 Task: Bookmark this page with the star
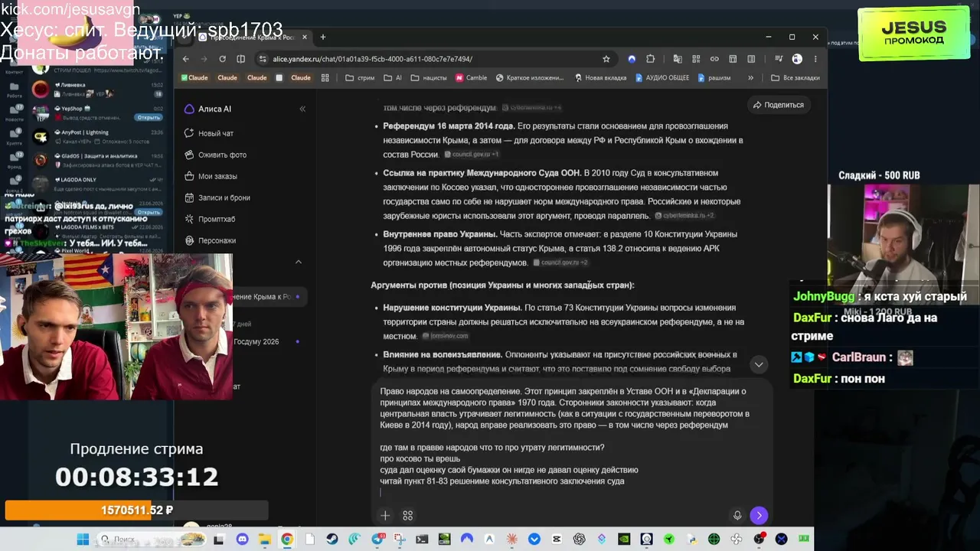tap(606, 59)
